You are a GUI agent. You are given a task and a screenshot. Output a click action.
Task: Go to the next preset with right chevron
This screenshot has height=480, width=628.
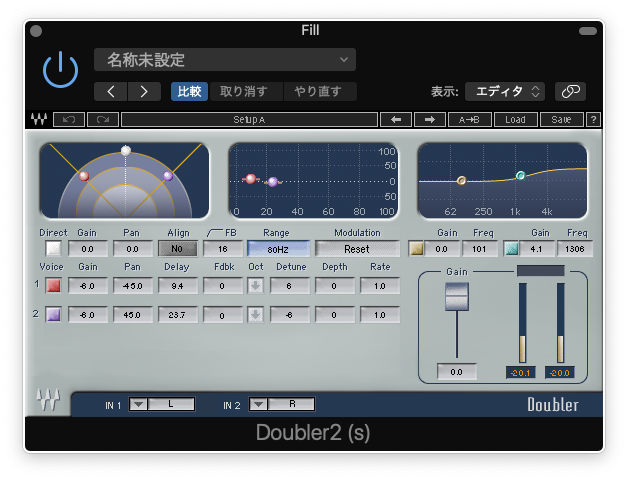[x=144, y=92]
